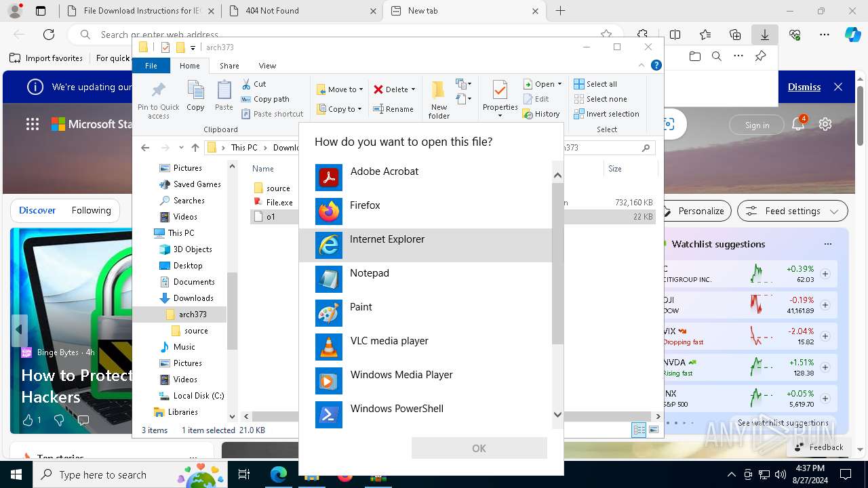Switch to the Share ribbon tab

(229, 66)
